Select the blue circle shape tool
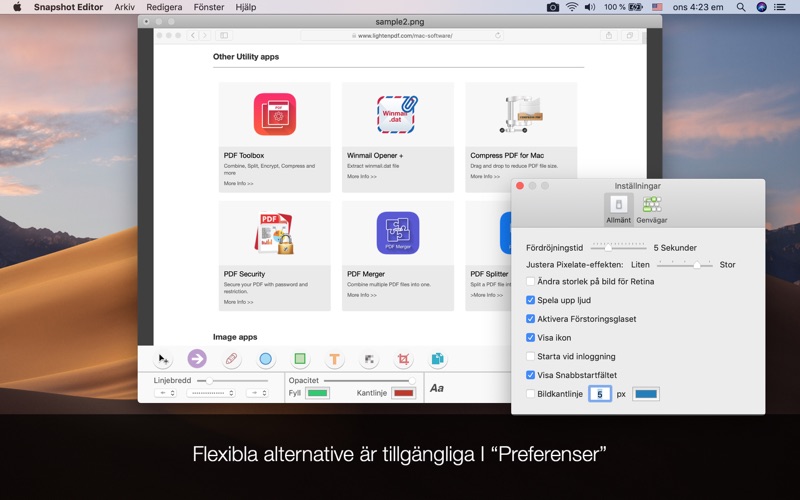This screenshot has height=500, width=800. point(265,359)
